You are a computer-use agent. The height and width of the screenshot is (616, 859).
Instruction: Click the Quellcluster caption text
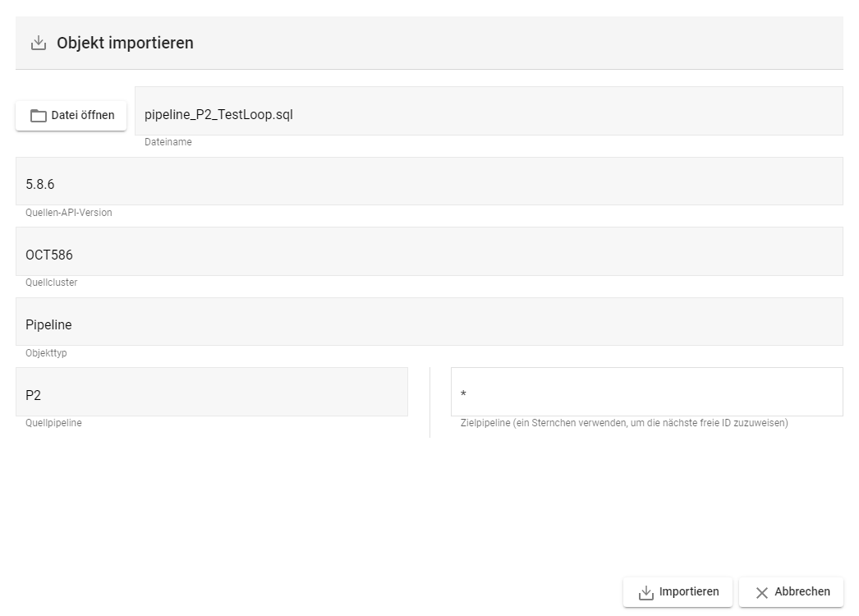click(x=52, y=283)
